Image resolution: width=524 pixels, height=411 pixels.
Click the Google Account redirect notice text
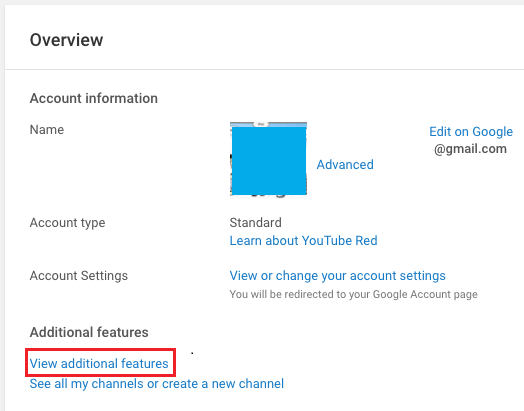(x=354, y=294)
